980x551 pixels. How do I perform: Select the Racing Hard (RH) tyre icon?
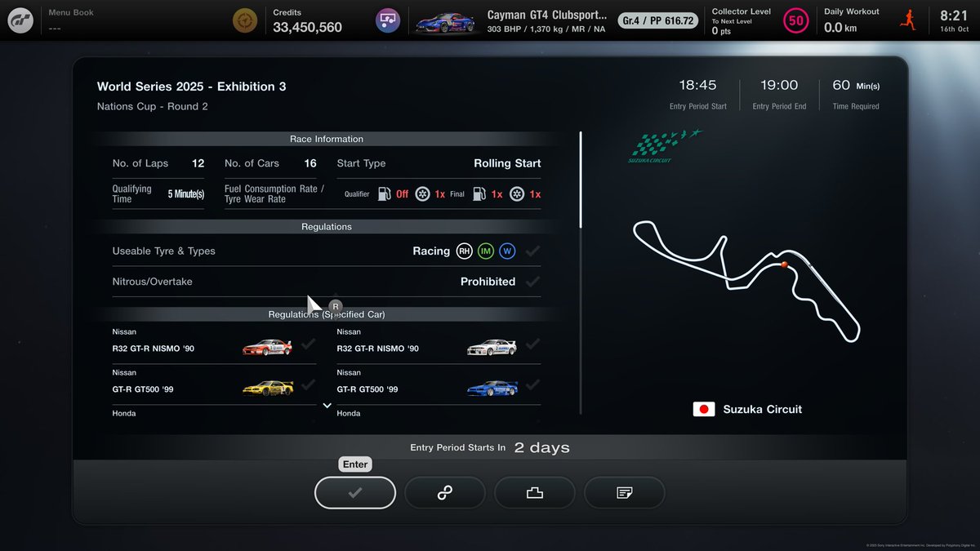pos(464,251)
